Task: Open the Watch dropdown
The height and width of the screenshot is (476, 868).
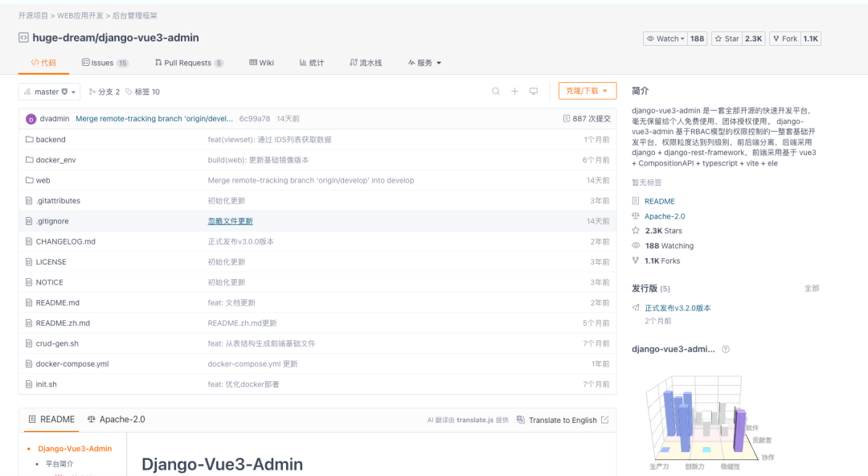Action: point(665,39)
